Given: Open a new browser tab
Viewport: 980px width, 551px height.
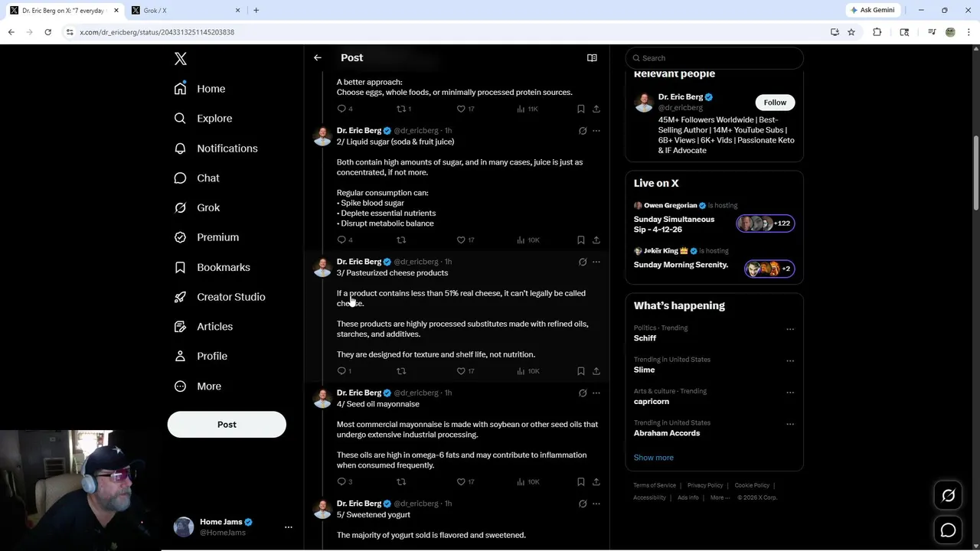Looking at the screenshot, I should tap(256, 10).
